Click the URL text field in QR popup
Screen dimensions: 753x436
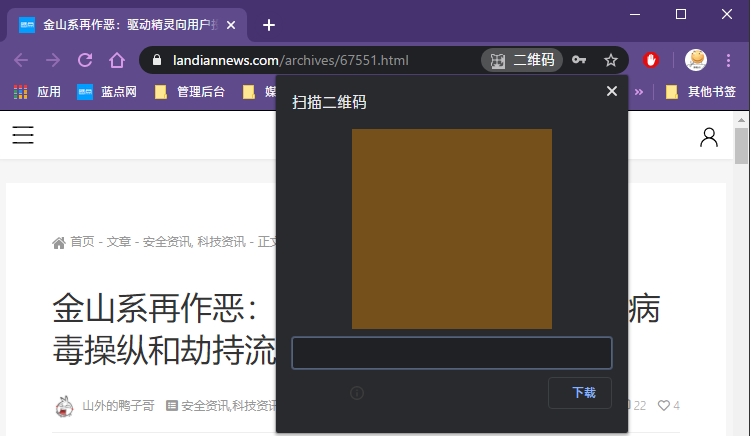(x=452, y=353)
